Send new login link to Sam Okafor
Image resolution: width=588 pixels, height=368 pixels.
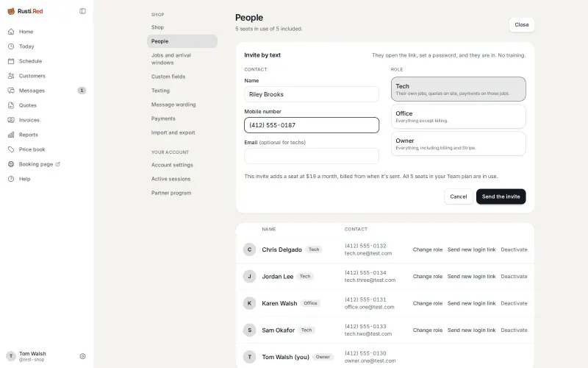click(x=471, y=330)
